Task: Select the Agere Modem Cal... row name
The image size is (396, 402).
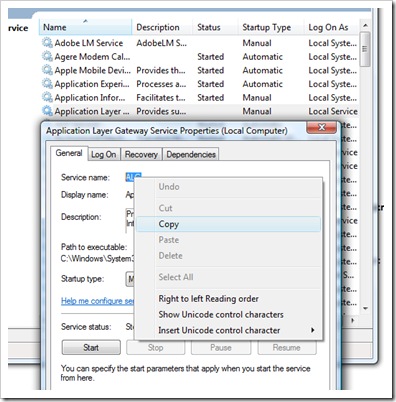Action: pos(92,56)
